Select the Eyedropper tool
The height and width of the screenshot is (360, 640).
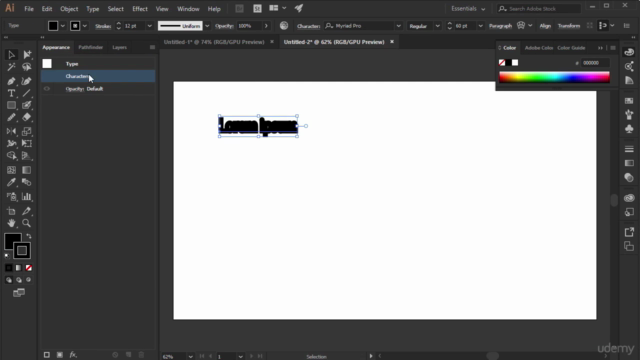[11, 182]
